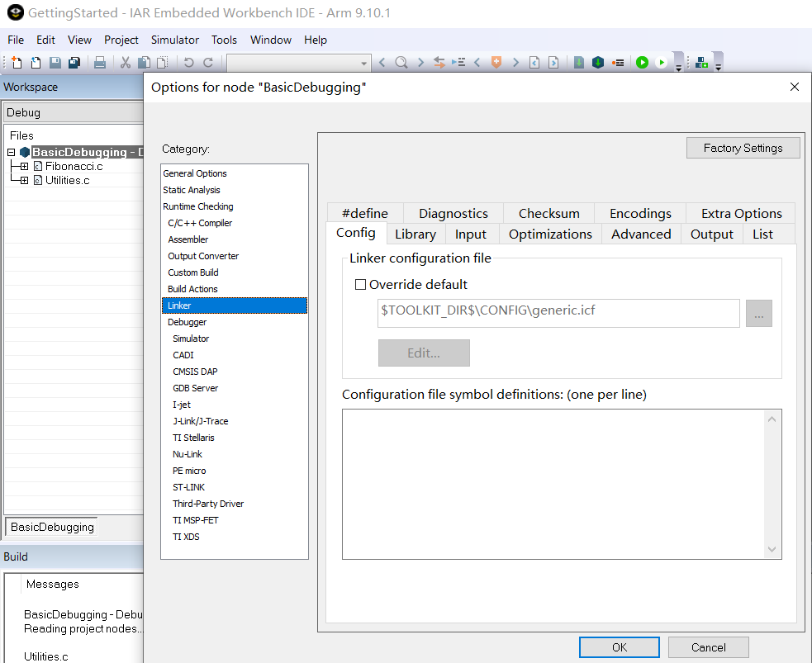This screenshot has height=663, width=812.
Task: Toggle bookmark with the orange shield icon
Action: (x=496, y=63)
